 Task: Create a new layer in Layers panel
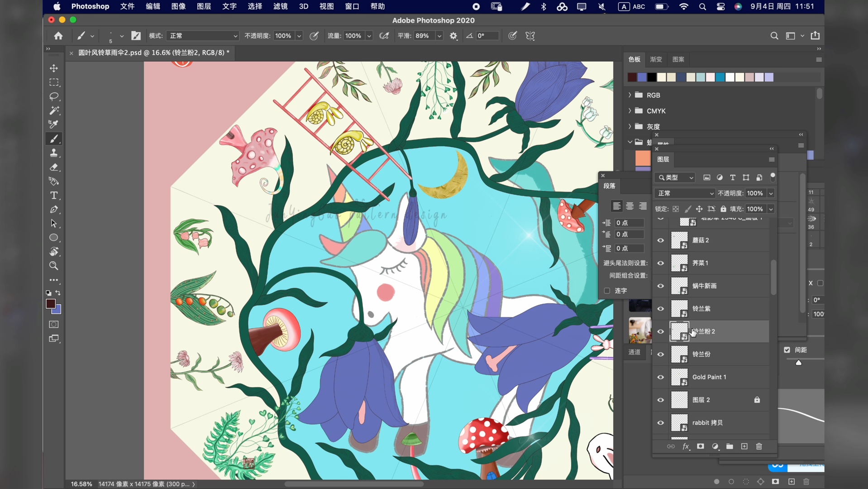point(744,446)
